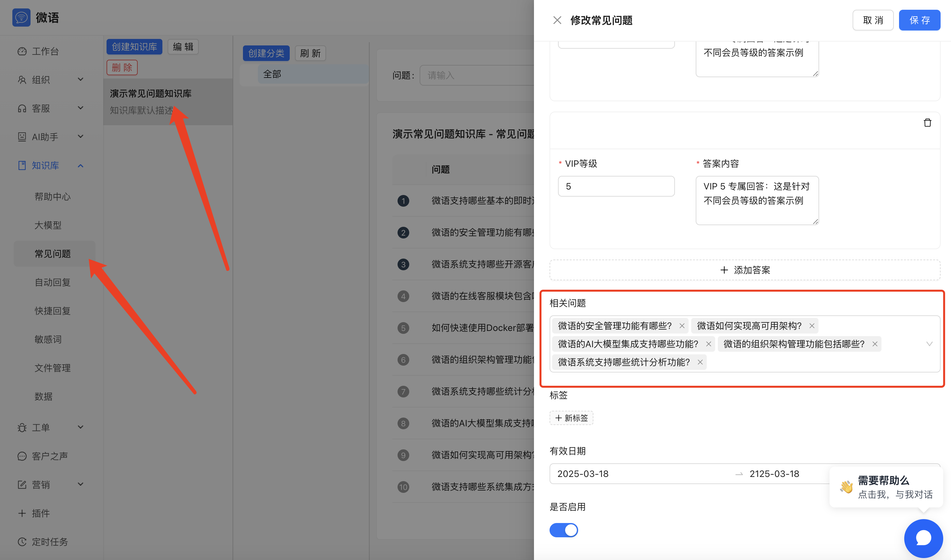Click the 客服 headset icon in sidebar
Viewport: 951px width, 560px height.
[x=21, y=108]
